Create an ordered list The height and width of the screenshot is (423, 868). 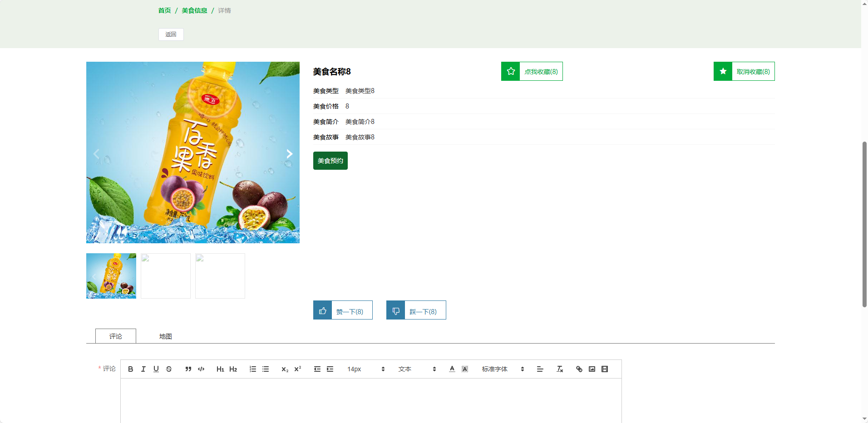253,369
